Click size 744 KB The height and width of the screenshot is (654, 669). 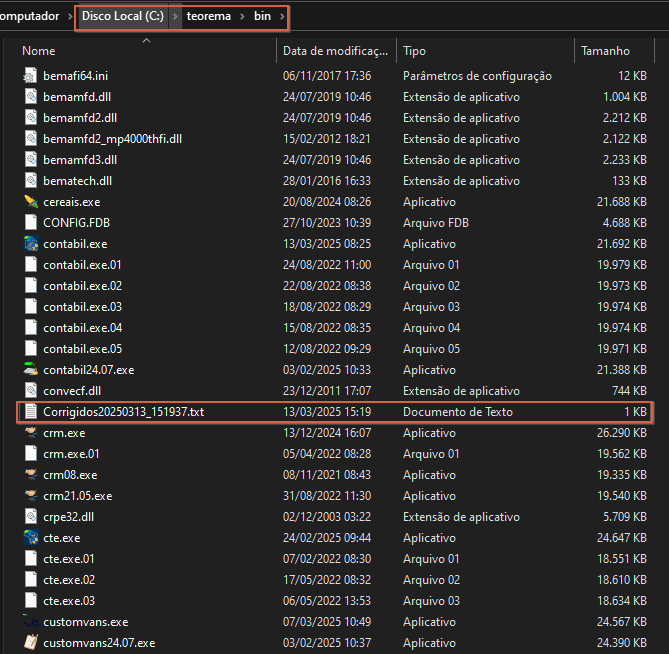click(629, 391)
